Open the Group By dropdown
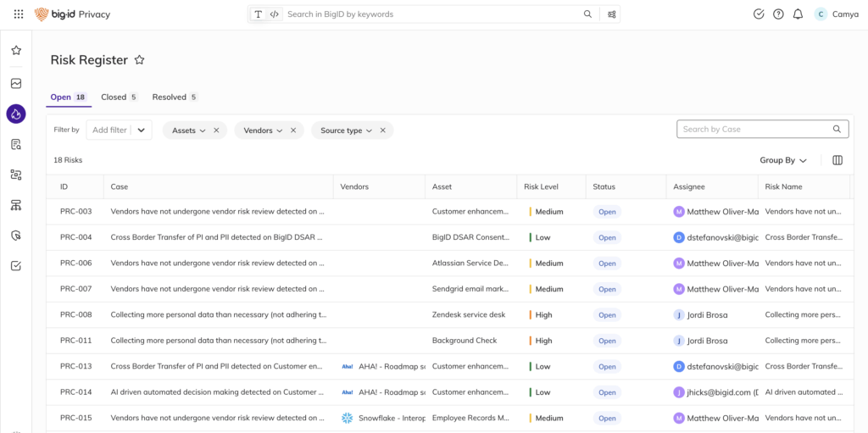This screenshot has height=433, width=868. [783, 160]
